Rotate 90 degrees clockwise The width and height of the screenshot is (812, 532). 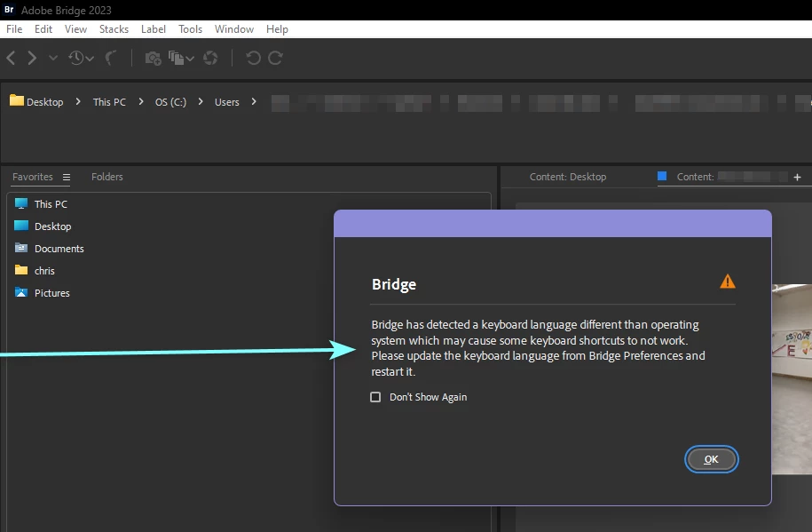coord(275,58)
